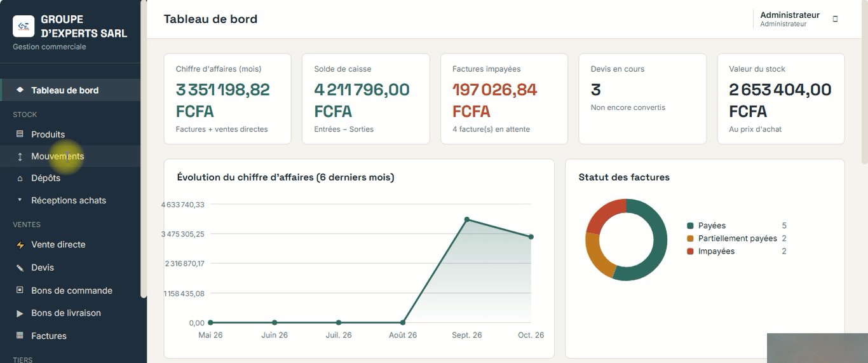868x363 pixels.
Task: Click the Groupe d'Experts company logo
Action: pyautogui.click(x=24, y=26)
